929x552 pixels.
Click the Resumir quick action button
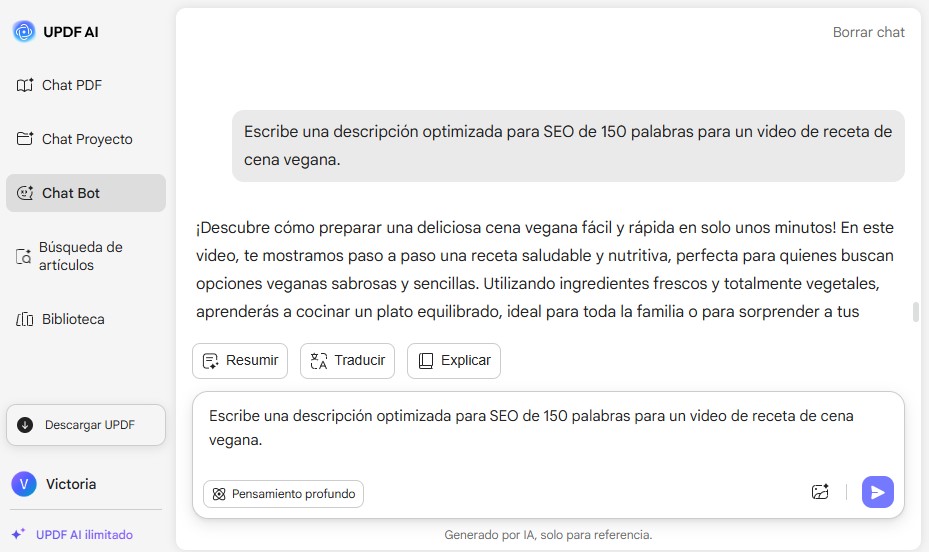click(x=240, y=361)
